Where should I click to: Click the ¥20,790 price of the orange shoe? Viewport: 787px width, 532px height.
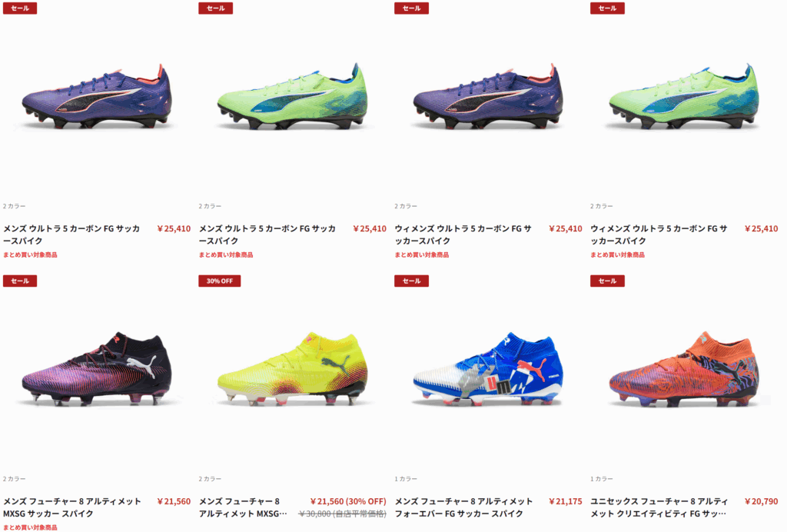point(761,501)
